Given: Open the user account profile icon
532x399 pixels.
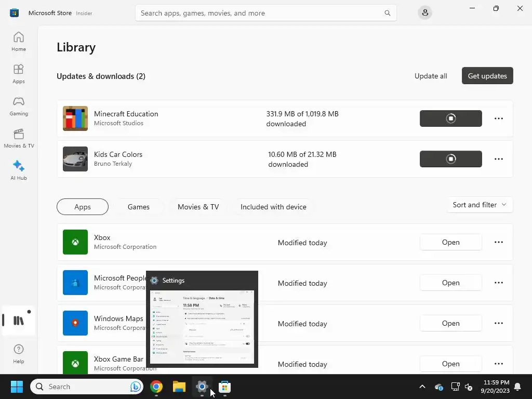Looking at the screenshot, I should coord(425,13).
